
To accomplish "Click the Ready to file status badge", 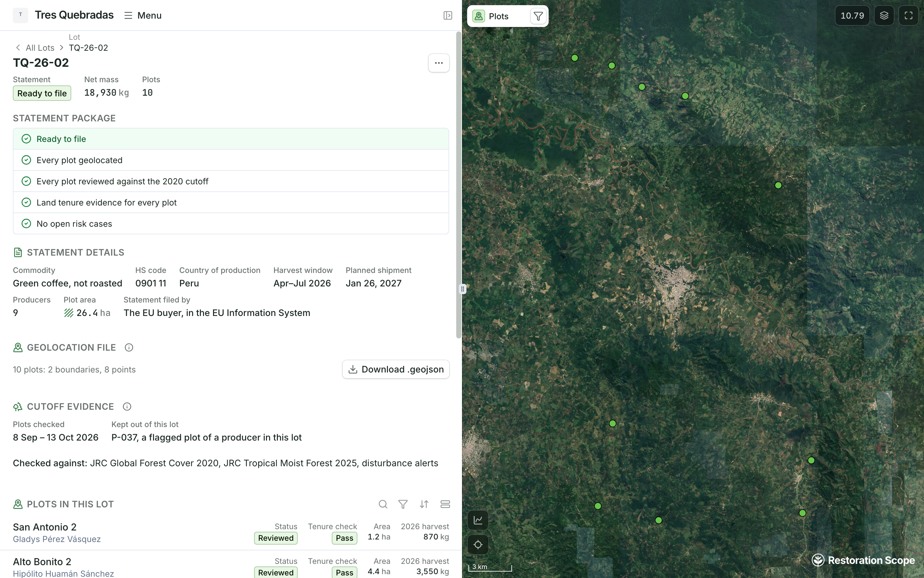I will click(x=42, y=93).
